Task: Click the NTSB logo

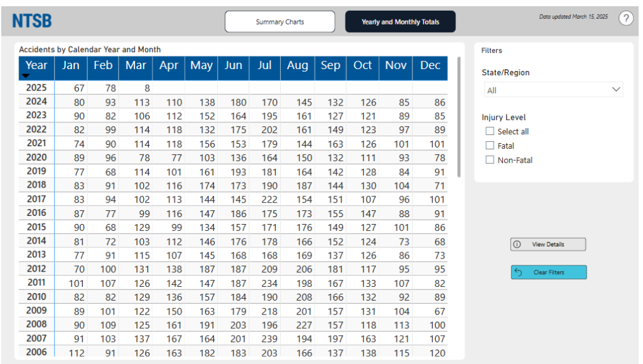Action: point(32,21)
